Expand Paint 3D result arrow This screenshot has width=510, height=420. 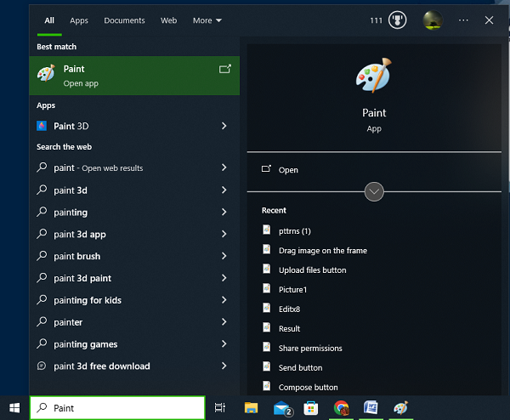point(224,126)
